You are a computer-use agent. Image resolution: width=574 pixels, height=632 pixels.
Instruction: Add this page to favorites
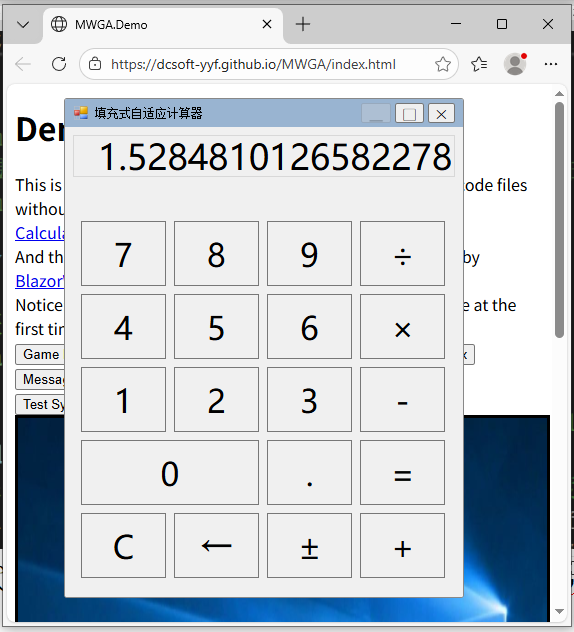[443, 64]
